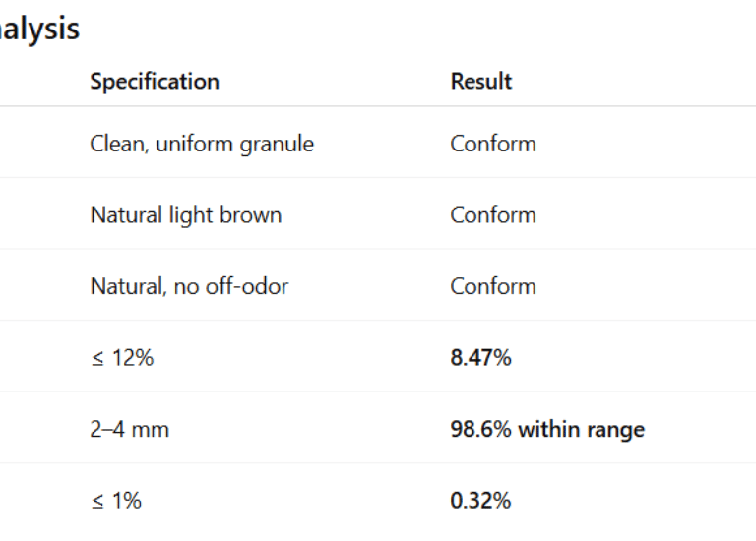The image size is (756, 541).
Task: Select the "Natural, no off-odor" specification cell
Action: pos(189,287)
